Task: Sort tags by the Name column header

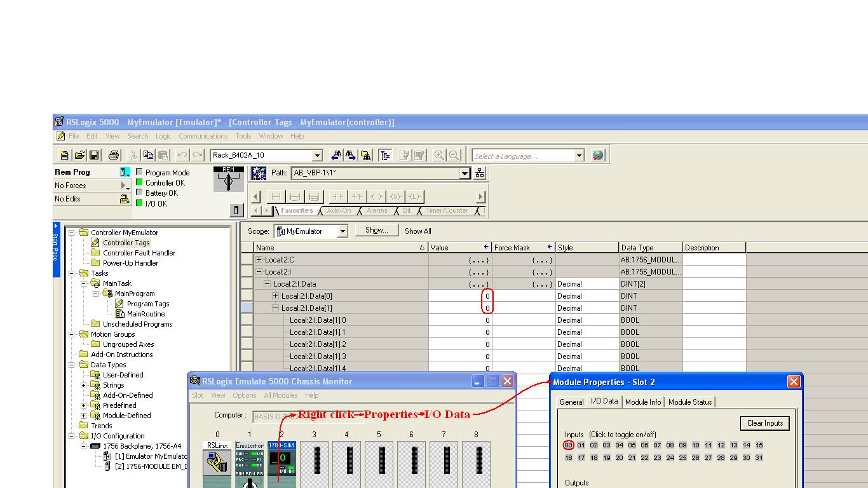Action: 341,248
